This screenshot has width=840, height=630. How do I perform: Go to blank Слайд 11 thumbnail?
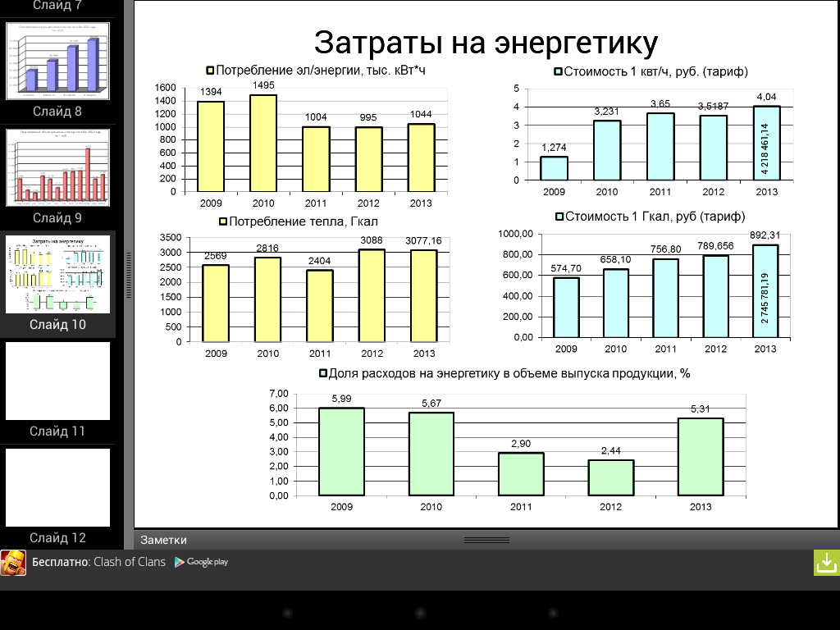click(57, 381)
